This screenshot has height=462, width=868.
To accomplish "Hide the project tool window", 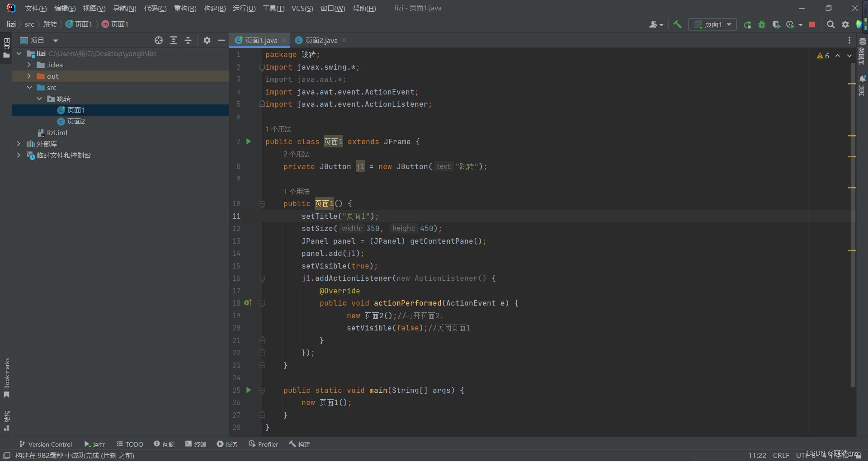I will pos(222,40).
